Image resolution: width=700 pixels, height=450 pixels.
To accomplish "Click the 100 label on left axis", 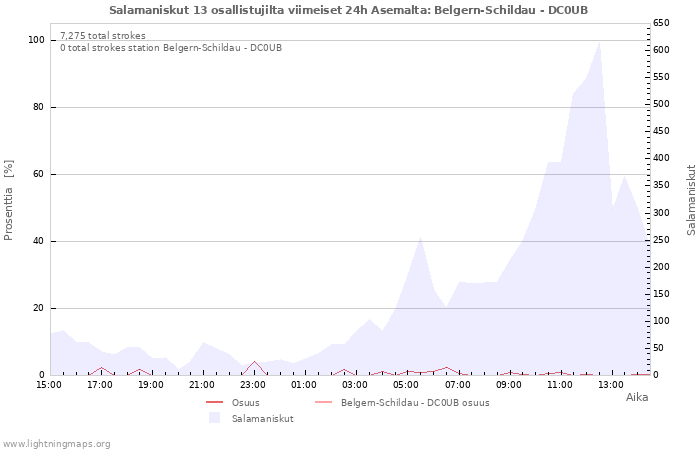I will coord(36,40).
